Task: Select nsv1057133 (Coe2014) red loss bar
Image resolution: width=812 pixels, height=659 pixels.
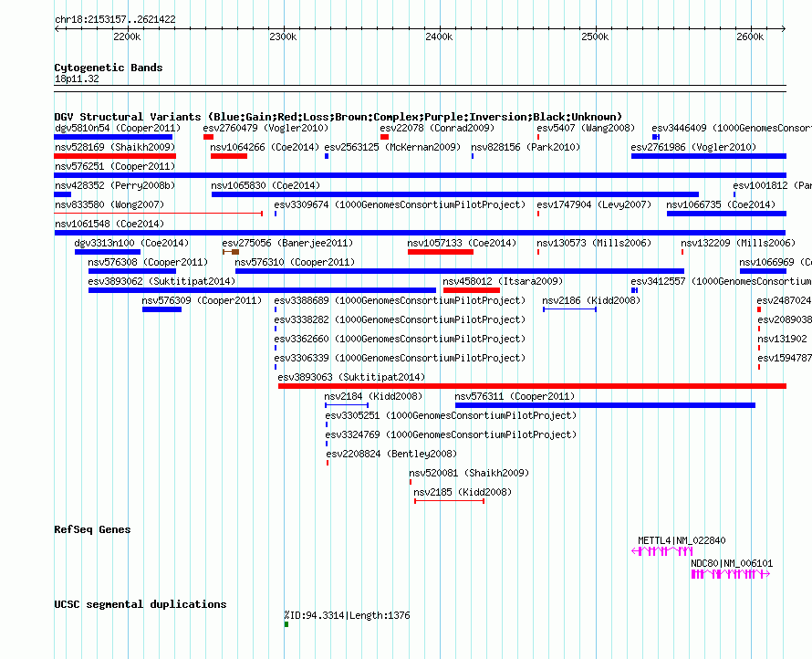Action: (x=441, y=252)
